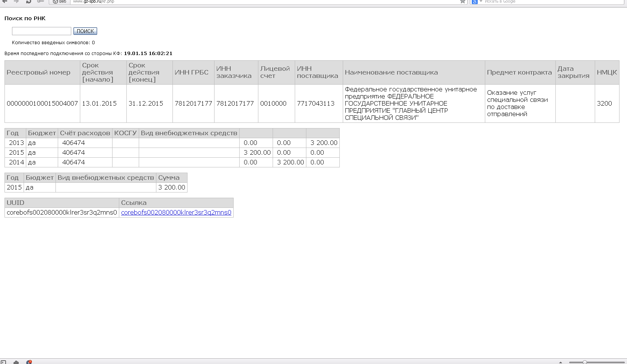Click year 2014 row in expenses table
The image size is (627, 364).
coord(172,162)
